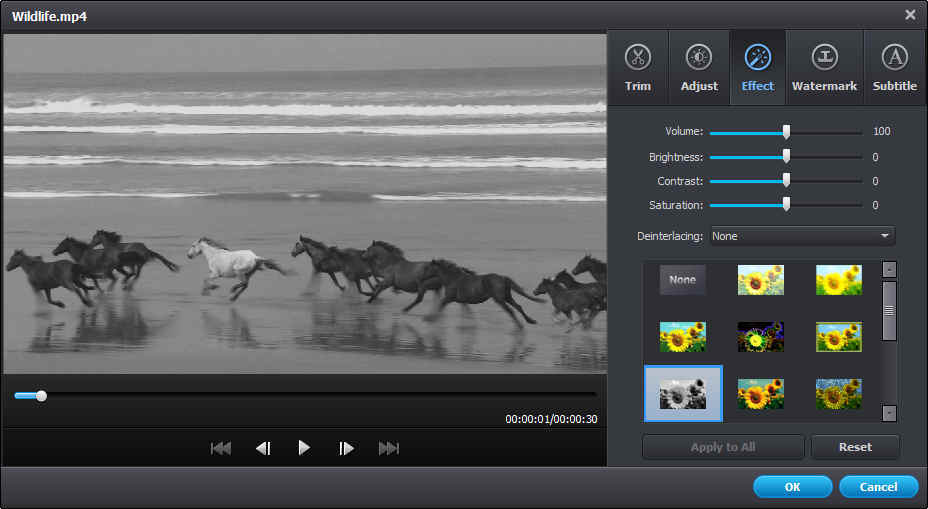
Task: Cancel the editing dialog
Action: [878, 487]
